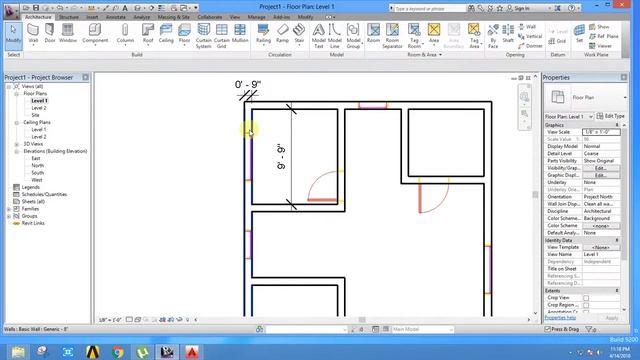The width and height of the screenshot is (640, 360).
Task: Select the Mullion tool
Action: click(240, 34)
